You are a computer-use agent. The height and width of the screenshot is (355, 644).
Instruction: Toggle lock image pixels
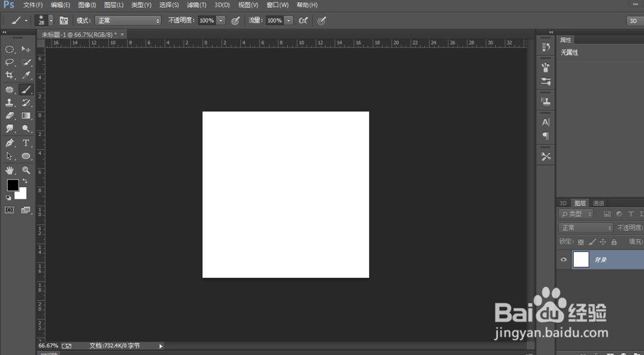pyautogui.click(x=592, y=242)
